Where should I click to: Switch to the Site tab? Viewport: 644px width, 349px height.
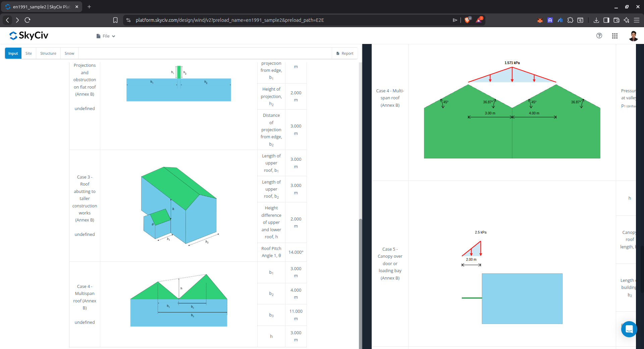[x=29, y=53]
